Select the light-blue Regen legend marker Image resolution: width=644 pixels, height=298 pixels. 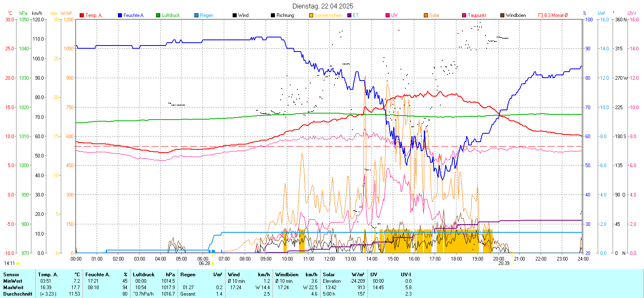tap(196, 15)
